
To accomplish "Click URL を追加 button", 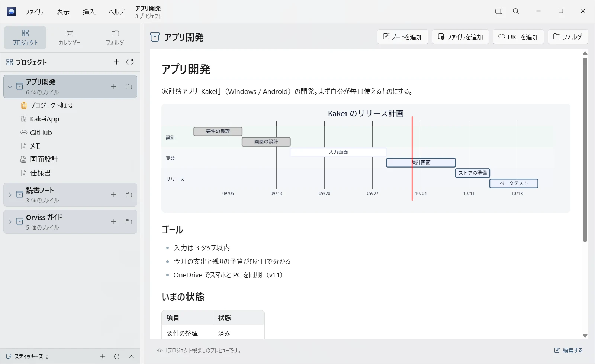I will tap(518, 37).
